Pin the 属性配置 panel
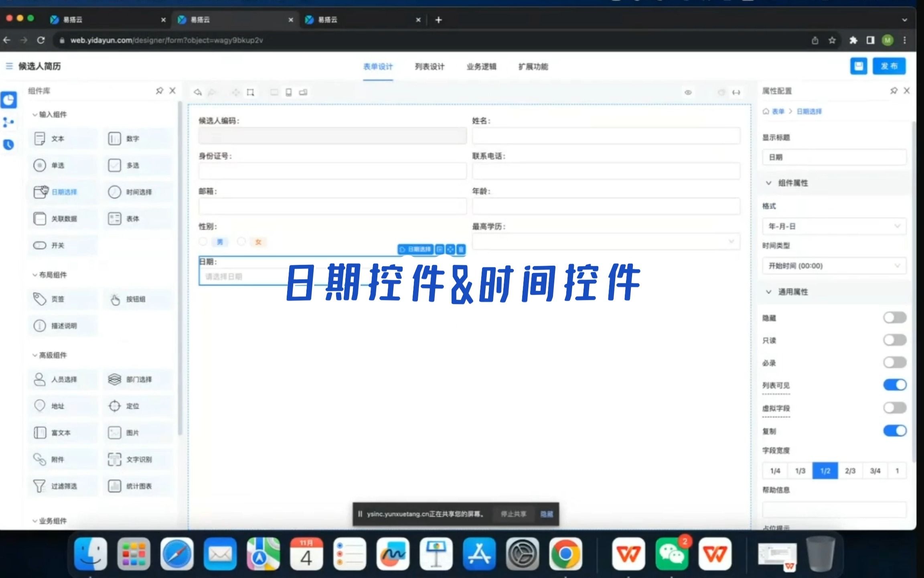This screenshot has height=578, width=924. (x=894, y=91)
